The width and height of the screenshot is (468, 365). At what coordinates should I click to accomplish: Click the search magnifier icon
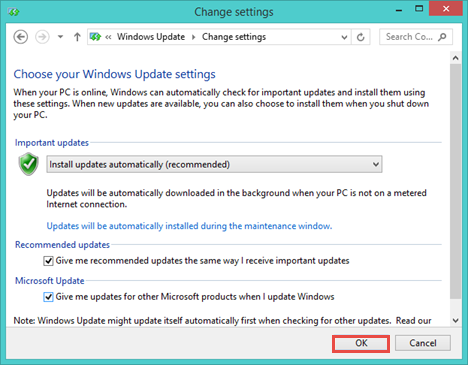[x=442, y=37]
